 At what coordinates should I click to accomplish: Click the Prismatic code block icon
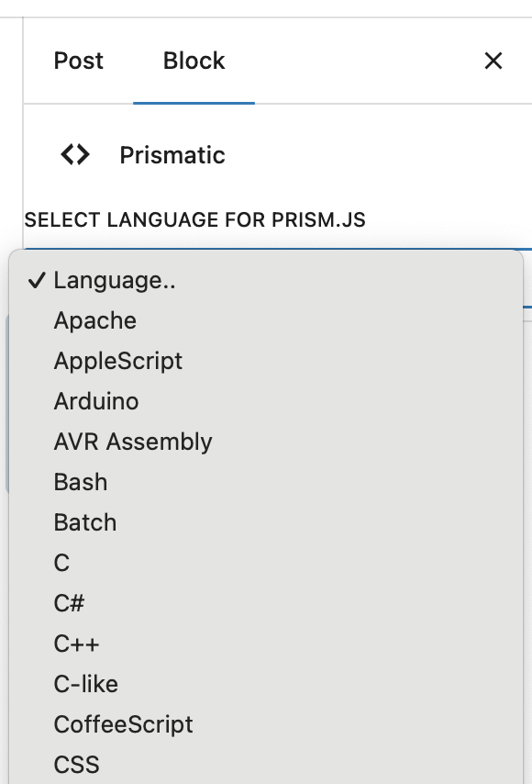[75, 154]
